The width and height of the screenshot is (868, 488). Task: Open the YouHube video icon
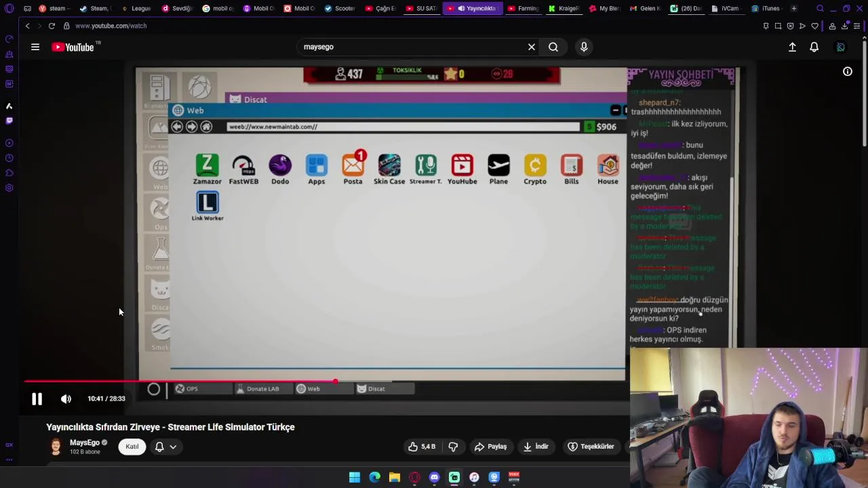click(x=462, y=169)
